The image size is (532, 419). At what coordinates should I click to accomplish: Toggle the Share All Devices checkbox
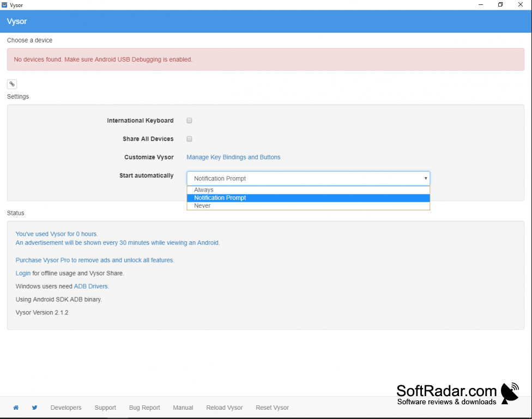tap(189, 139)
